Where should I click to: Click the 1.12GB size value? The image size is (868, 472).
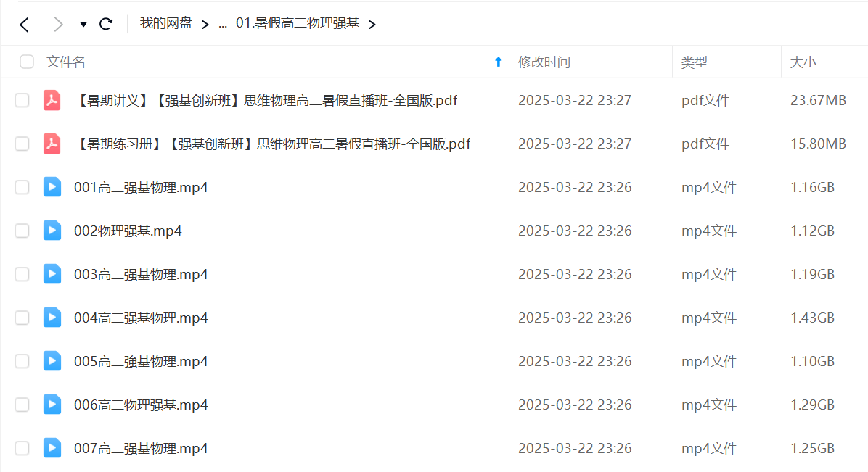point(812,231)
